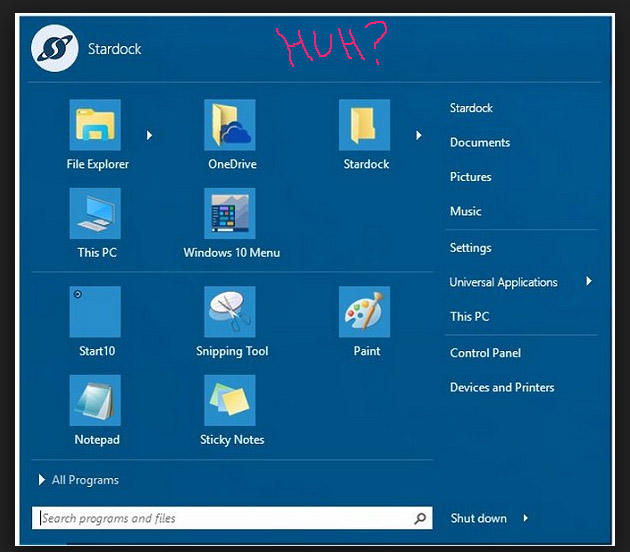The height and width of the screenshot is (552, 630).
Task: Open the OneDrive folder icon
Action: tap(229, 125)
